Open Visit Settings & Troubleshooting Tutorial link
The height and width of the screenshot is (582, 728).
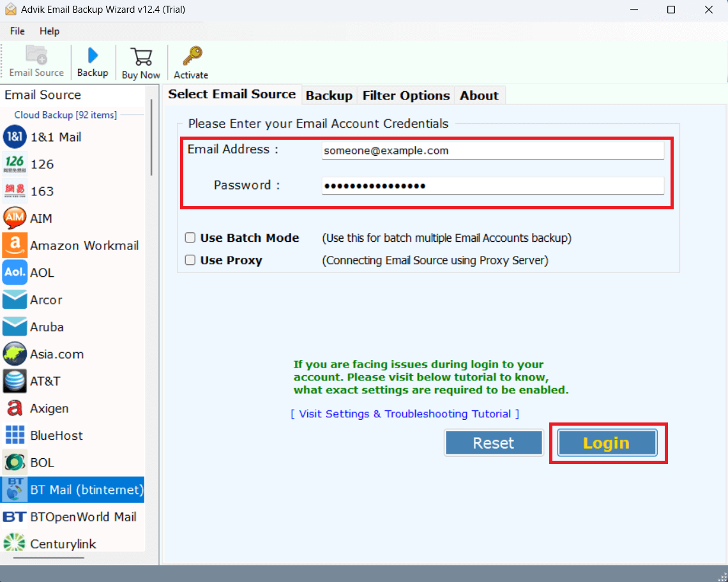point(405,414)
